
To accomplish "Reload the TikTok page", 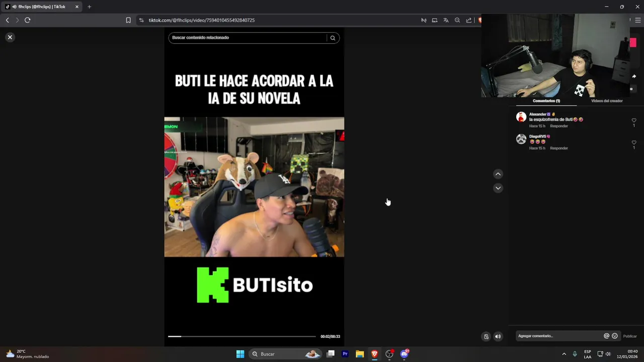I will 28,20.
